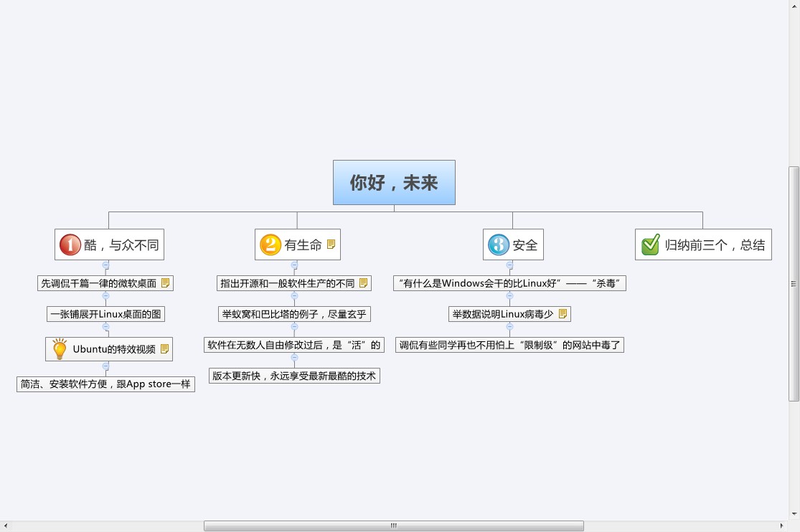
Task: Collapse subtopics under 有生命
Action: [294, 265]
